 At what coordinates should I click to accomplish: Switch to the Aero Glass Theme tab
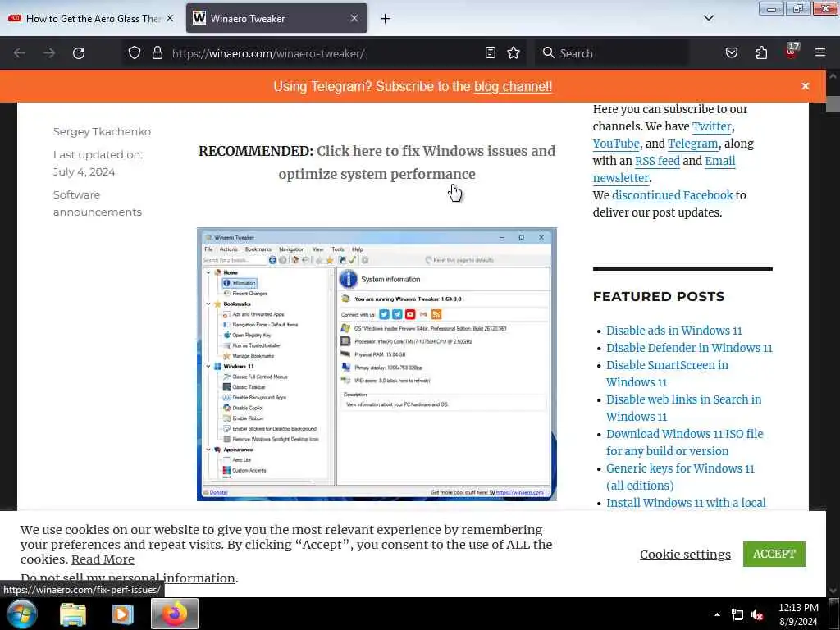[x=91, y=19]
